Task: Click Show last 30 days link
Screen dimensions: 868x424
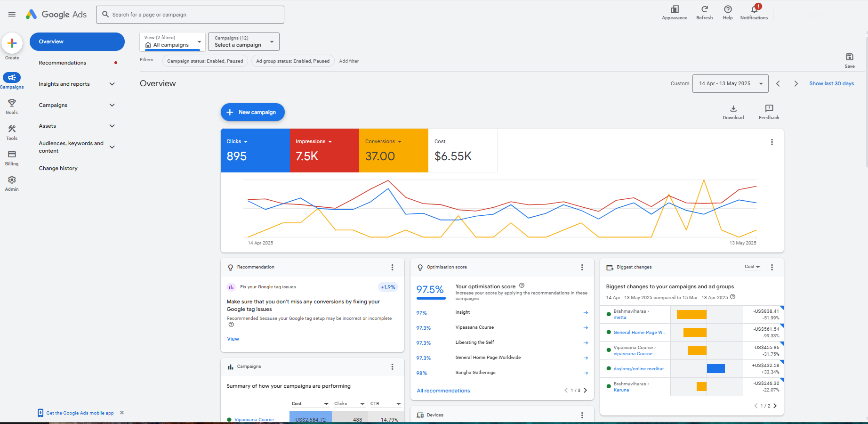Action: [832, 83]
